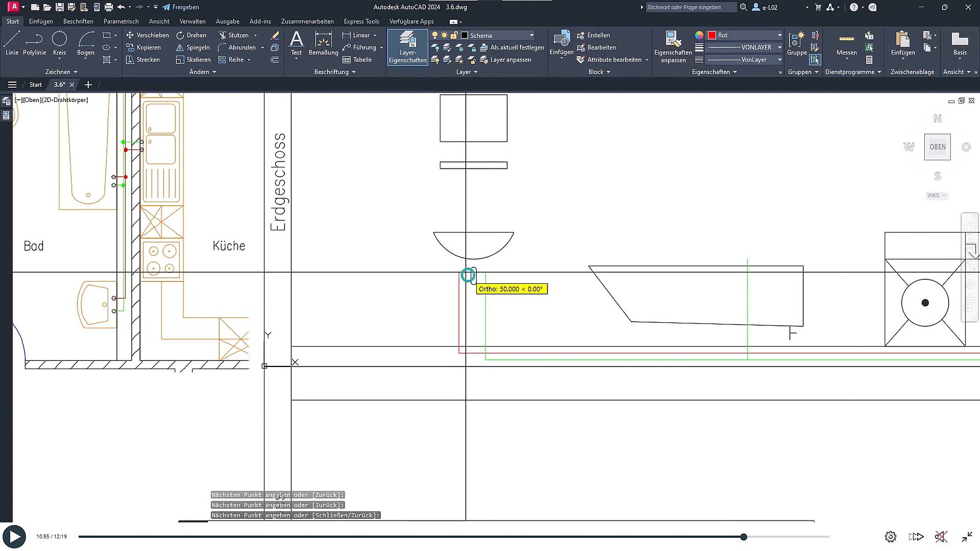Click the video progress slider handle
The width and height of the screenshot is (980, 551).
tap(744, 537)
